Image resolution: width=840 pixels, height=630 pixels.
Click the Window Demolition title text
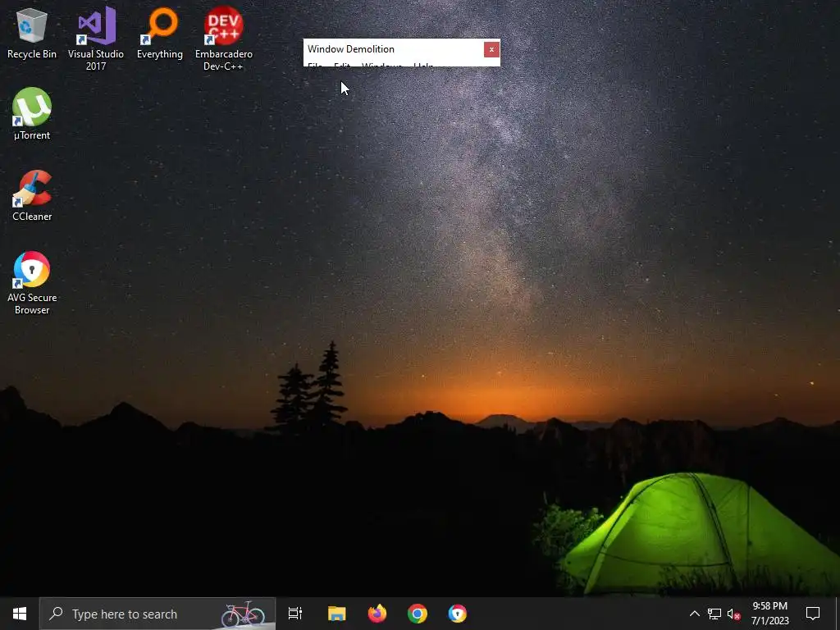tap(351, 48)
